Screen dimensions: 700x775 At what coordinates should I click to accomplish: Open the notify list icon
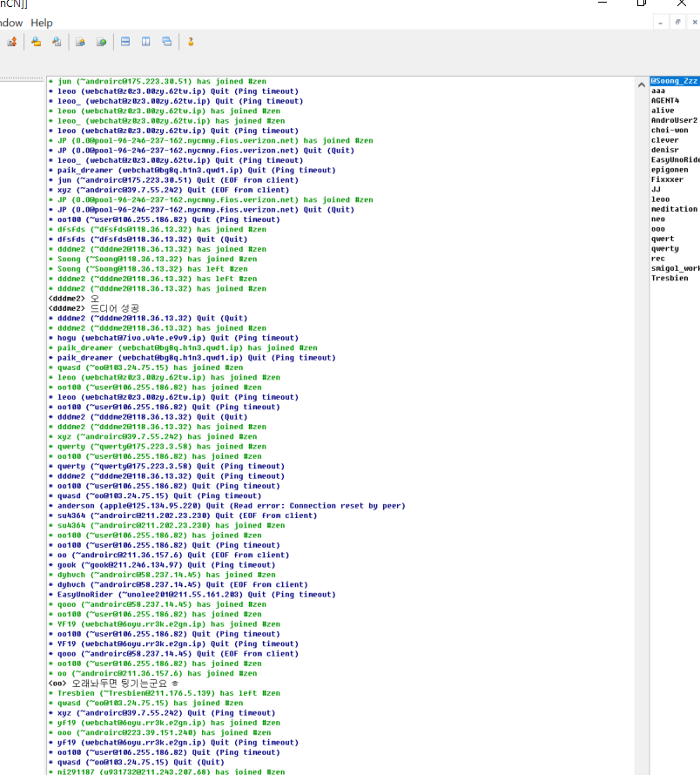tap(80, 42)
